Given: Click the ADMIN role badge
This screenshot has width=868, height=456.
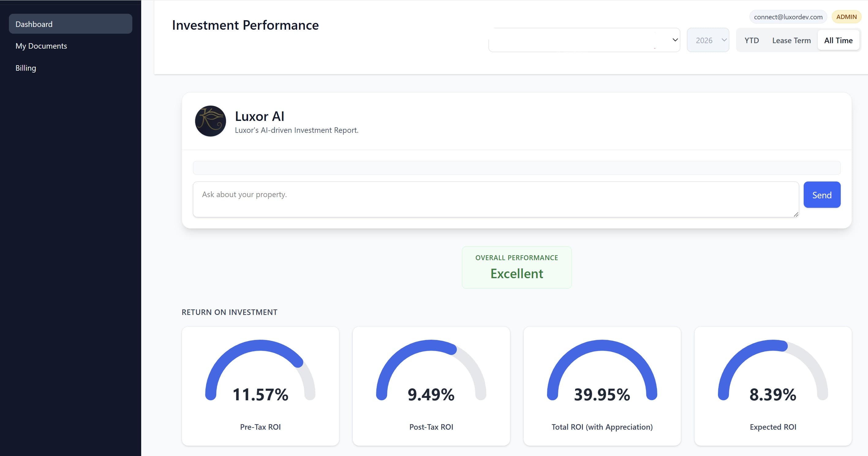Looking at the screenshot, I should [x=847, y=17].
